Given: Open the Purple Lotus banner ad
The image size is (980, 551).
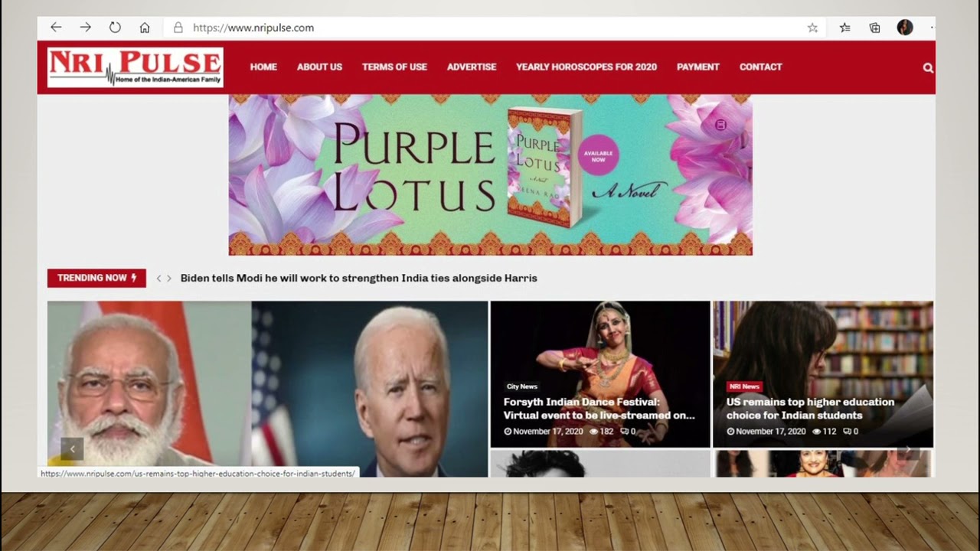Looking at the screenshot, I should 490,175.
